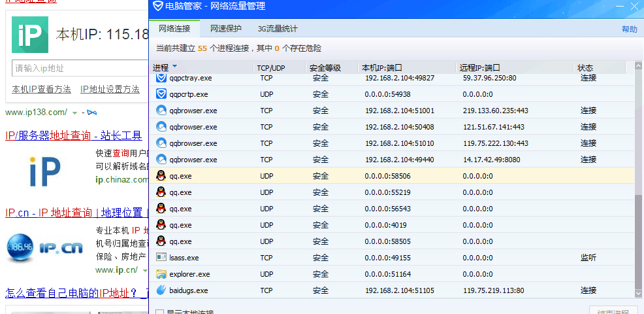Select the lsass.exe process name
The width and height of the screenshot is (644, 314).
[184, 258]
